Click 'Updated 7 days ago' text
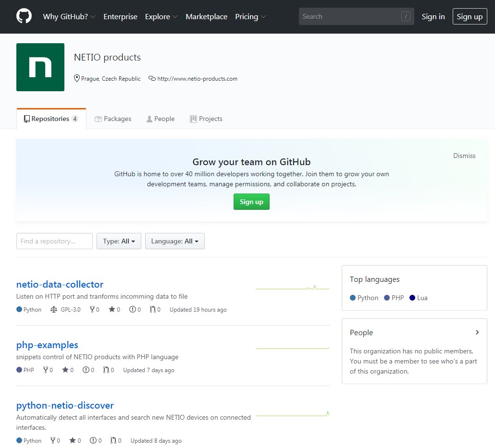The width and height of the screenshot is (495, 448). tap(148, 370)
